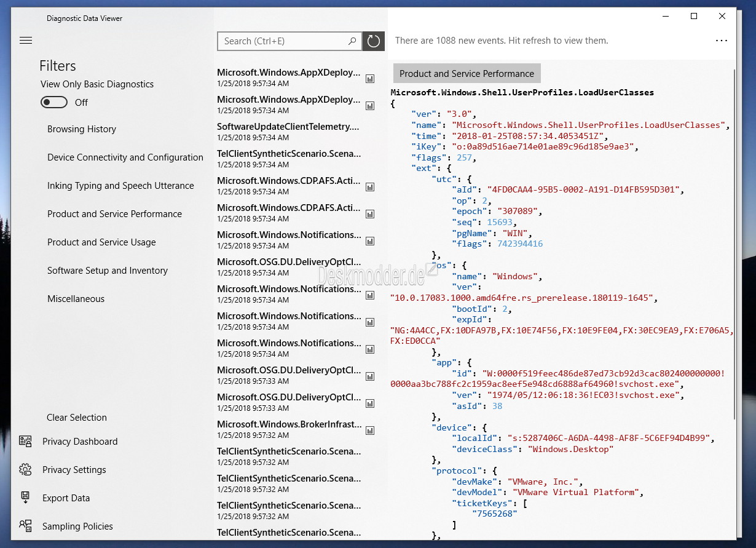
Task: Click Export Data
Action: point(66,498)
